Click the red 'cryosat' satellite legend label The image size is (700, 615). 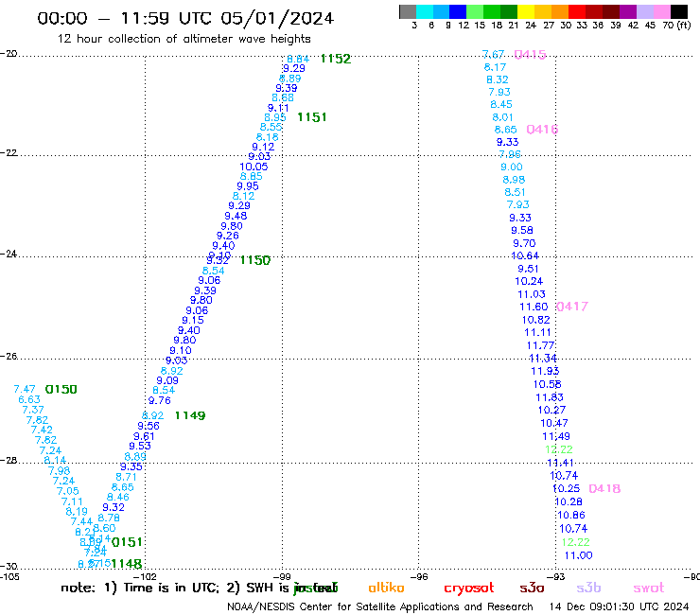pos(469,589)
